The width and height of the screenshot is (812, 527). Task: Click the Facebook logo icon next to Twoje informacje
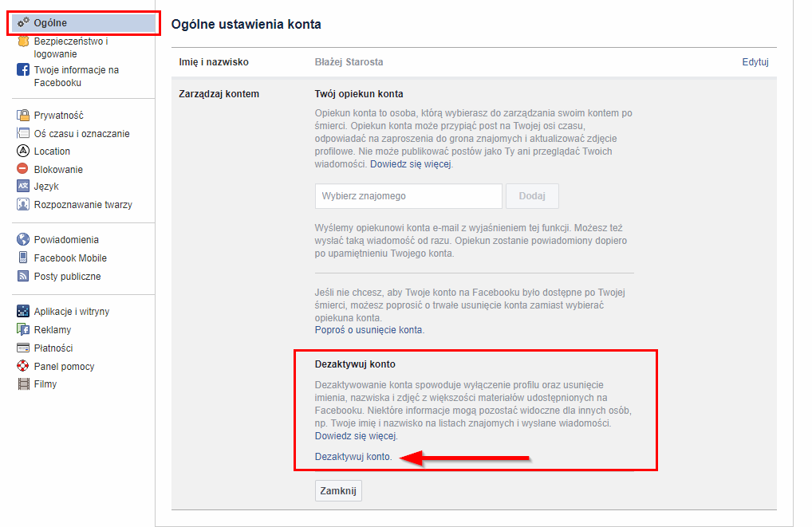tap(23, 69)
